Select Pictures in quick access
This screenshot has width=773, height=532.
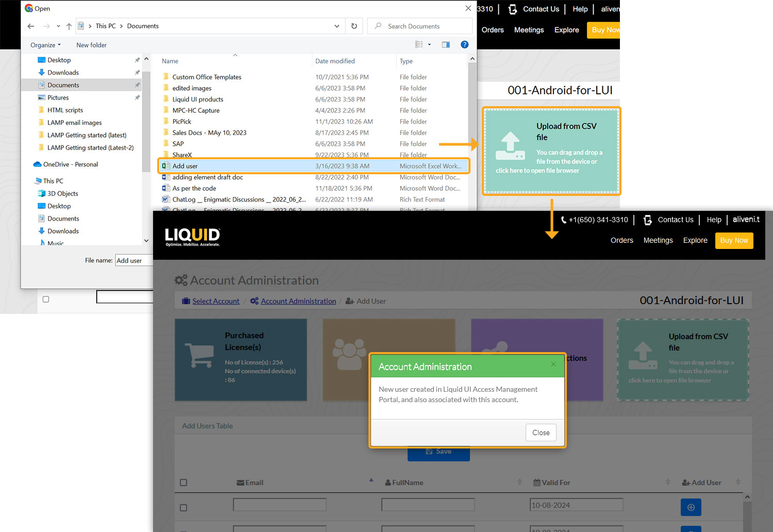pos(58,98)
